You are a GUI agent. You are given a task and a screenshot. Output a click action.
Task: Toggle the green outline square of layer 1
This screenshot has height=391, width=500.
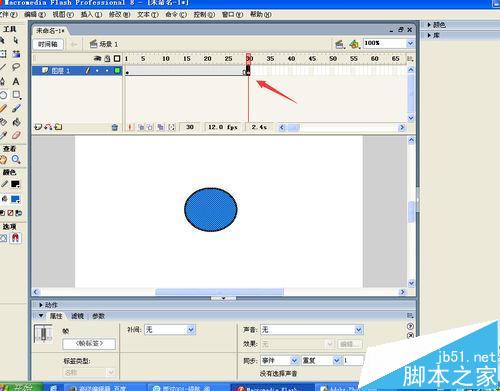coord(117,70)
